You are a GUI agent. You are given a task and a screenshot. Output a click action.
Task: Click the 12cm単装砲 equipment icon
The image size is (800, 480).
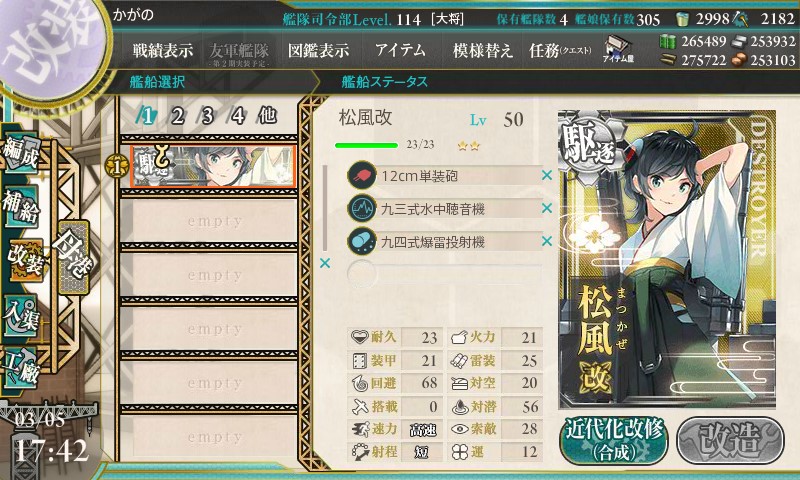coord(361,175)
